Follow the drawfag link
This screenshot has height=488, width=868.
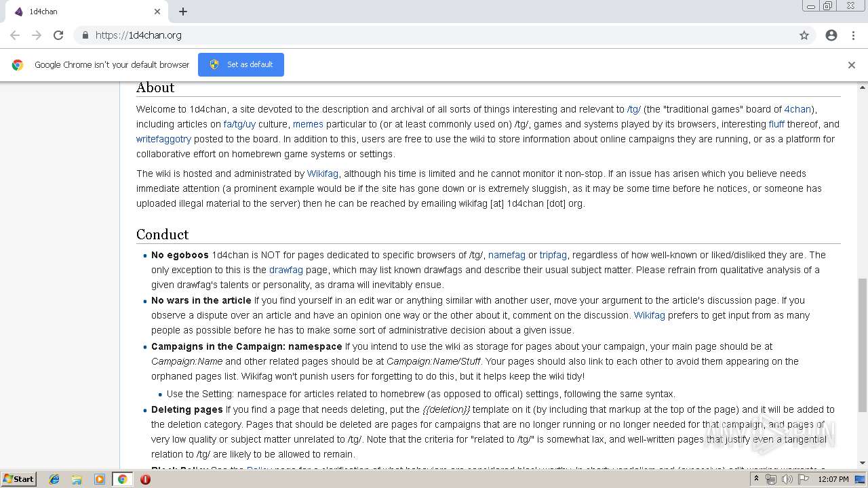(286, 270)
